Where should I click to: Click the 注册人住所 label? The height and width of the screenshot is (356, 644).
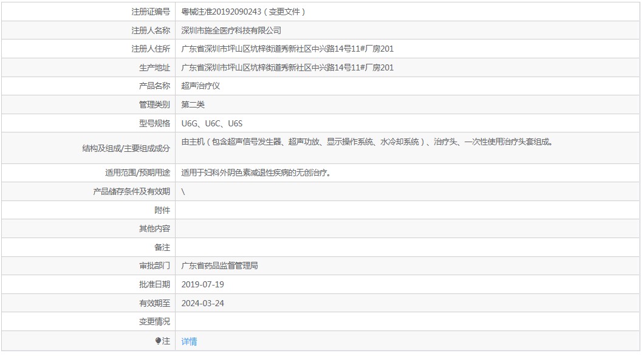pyautogui.click(x=150, y=49)
